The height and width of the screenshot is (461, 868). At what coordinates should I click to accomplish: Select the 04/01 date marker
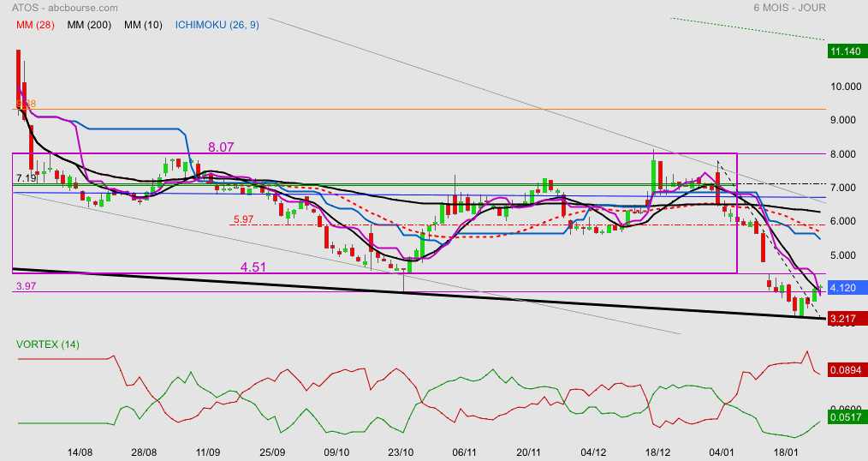click(x=722, y=452)
